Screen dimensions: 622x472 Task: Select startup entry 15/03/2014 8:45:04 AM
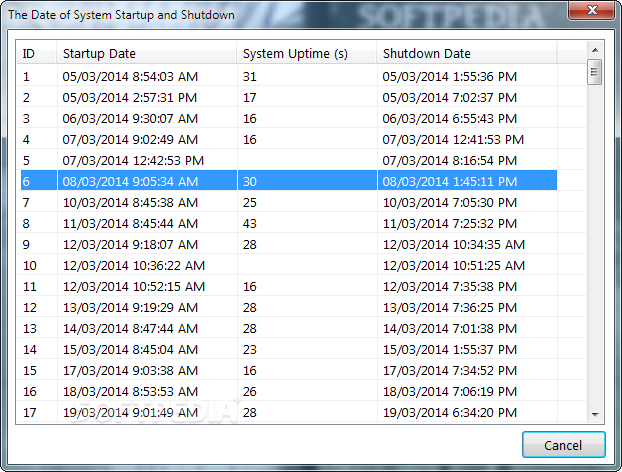click(x=130, y=350)
